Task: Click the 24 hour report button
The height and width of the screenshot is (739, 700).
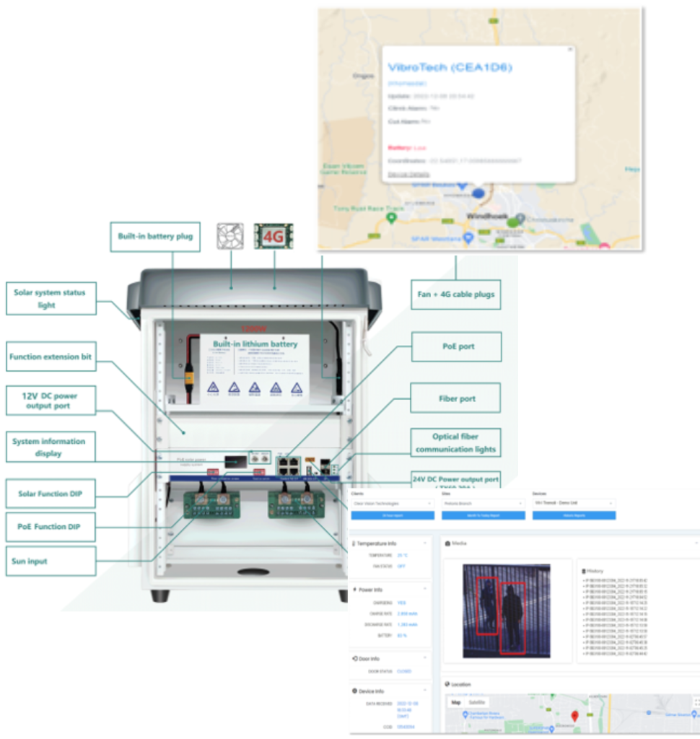Action: click(392, 515)
